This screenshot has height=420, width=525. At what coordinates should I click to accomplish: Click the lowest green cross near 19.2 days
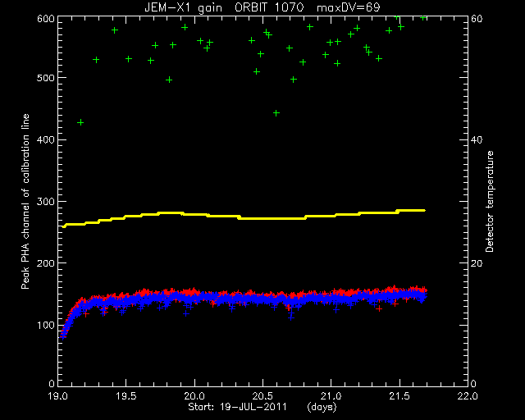click(80, 122)
